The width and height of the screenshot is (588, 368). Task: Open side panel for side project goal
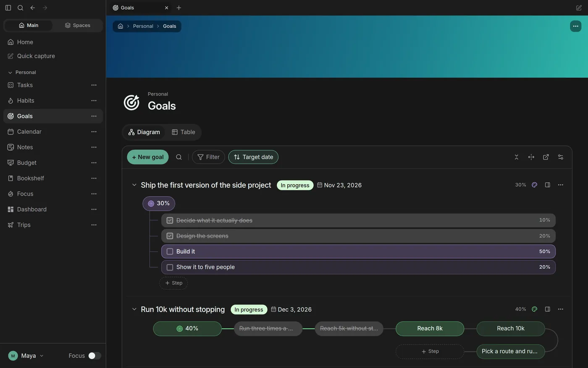pyautogui.click(x=547, y=185)
